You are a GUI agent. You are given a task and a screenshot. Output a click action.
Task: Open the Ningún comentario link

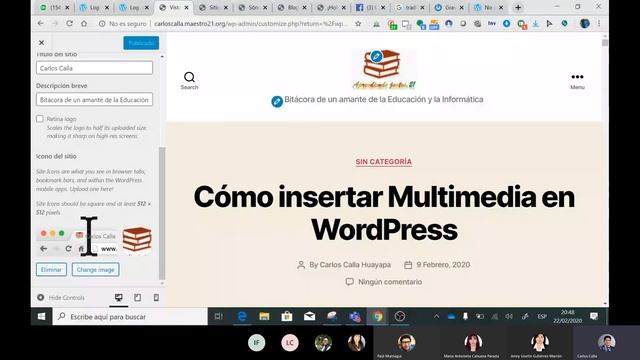(x=390, y=282)
